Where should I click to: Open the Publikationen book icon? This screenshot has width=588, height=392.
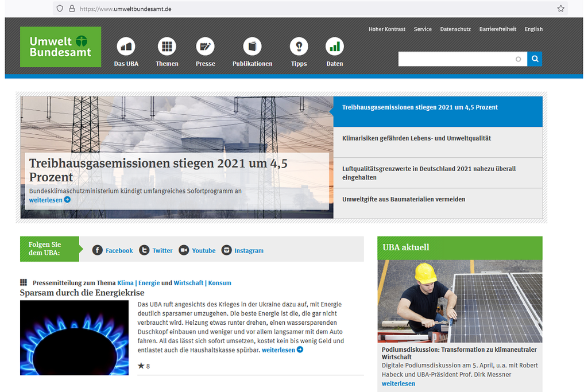coord(252,46)
